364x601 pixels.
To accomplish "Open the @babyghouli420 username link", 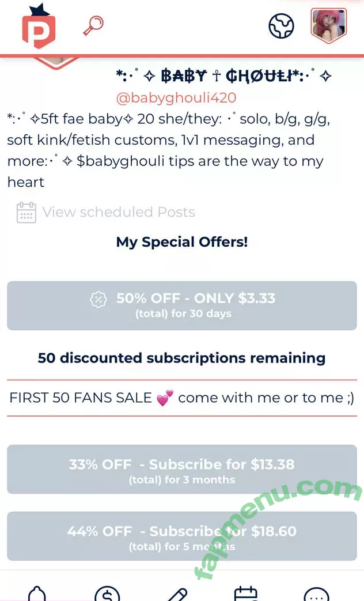I will [x=176, y=98].
